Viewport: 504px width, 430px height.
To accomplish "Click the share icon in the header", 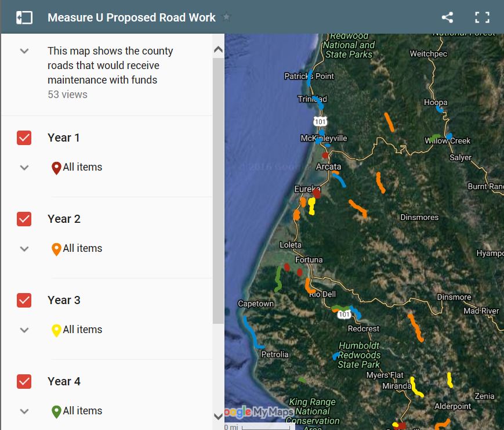I will pos(447,17).
